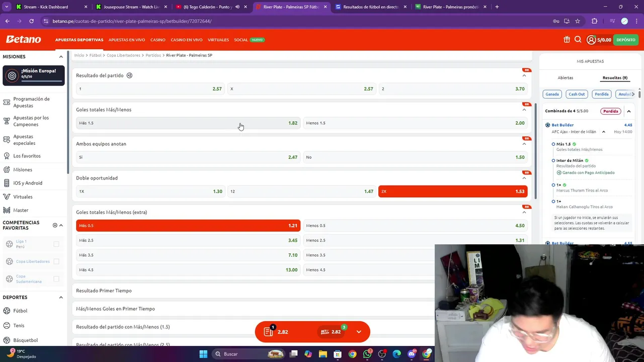This screenshot has width=644, height=362.
Task: Open Misiones target icon in sidebar
Action: (7, 169)
